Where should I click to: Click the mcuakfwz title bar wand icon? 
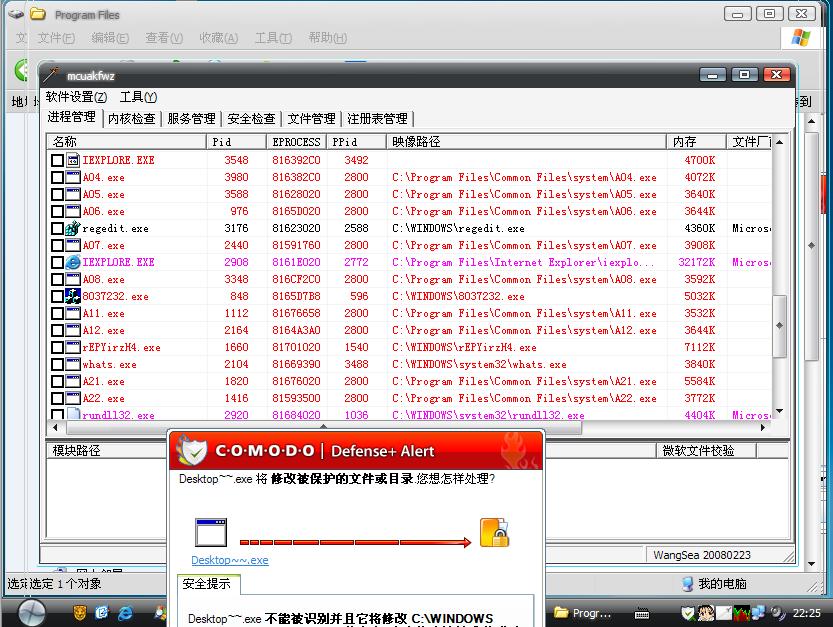pos(52,75)
